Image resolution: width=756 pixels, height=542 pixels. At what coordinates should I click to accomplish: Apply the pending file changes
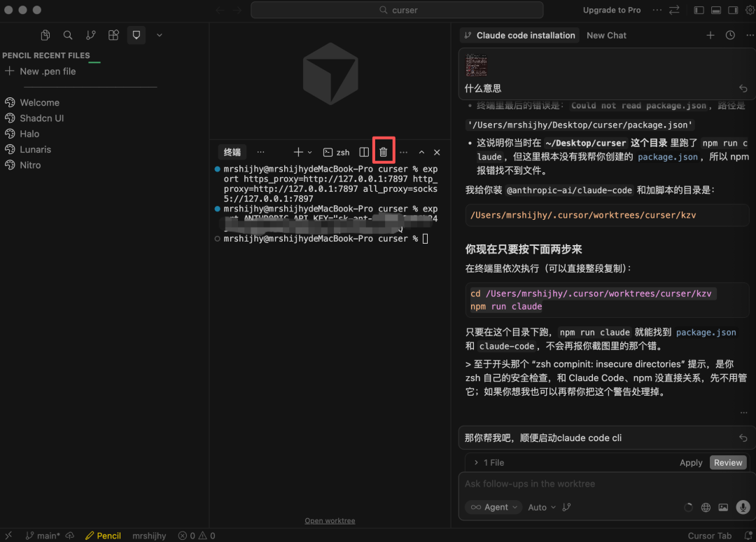pos(691,462)
